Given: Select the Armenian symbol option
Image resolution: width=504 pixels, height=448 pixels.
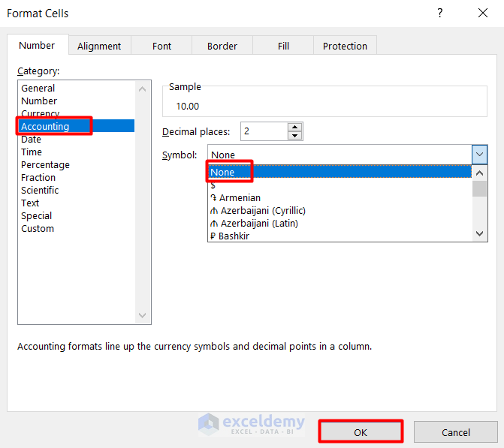Looking at the screenshot, I should [240, 198].
